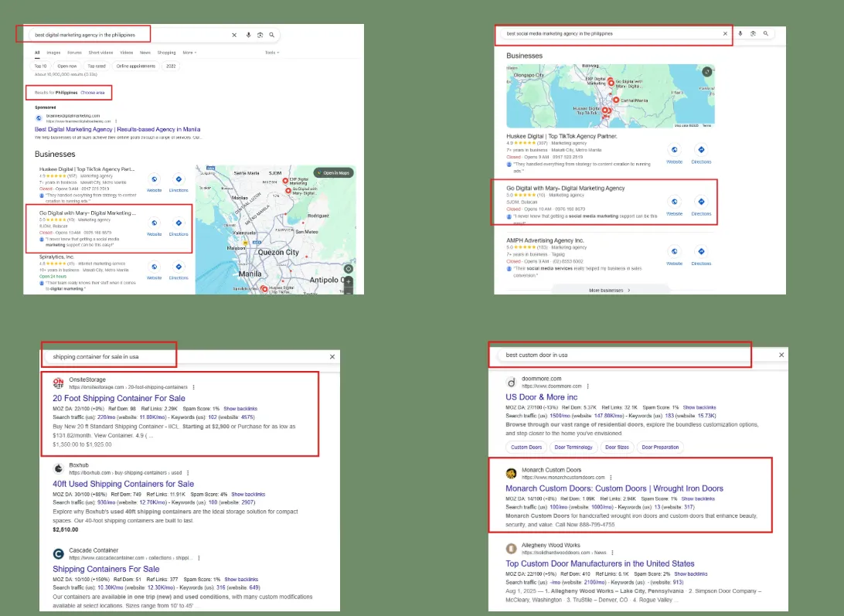
Task: Click the More businesses button
Action: tap(610, 291)
